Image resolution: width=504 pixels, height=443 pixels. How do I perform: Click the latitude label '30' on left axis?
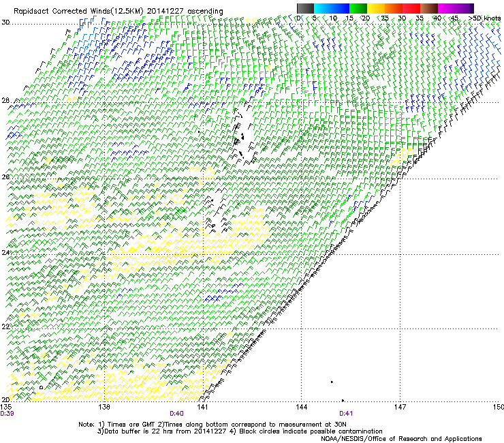(5, 22)
